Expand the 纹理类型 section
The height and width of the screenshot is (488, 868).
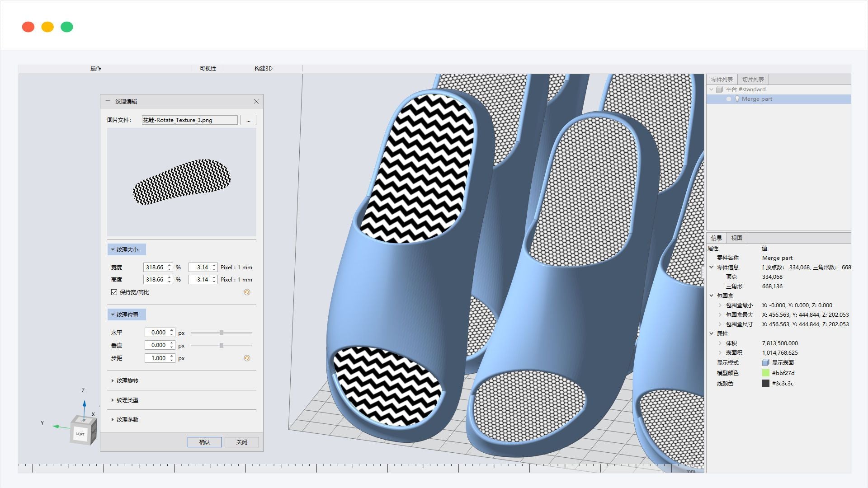tap(127, 400)
